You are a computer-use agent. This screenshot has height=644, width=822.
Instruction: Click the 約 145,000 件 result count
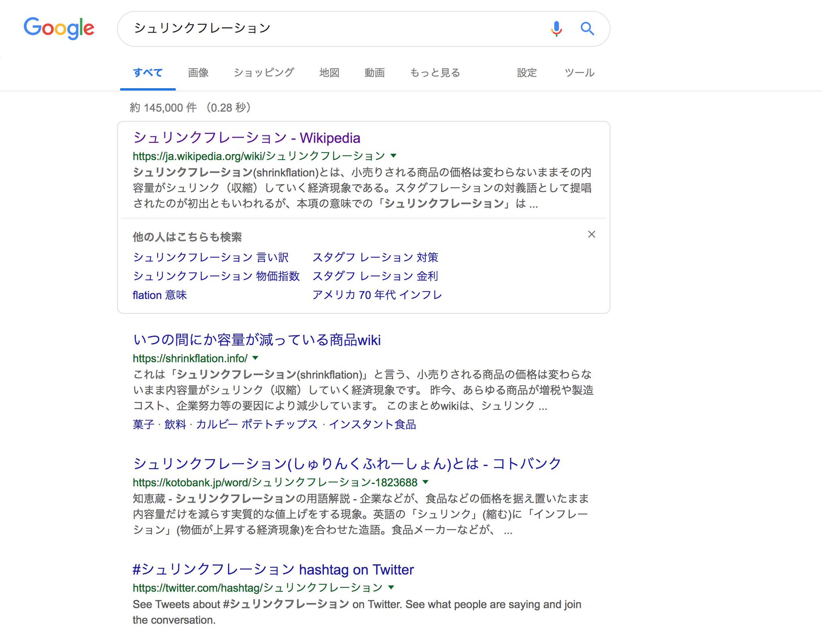163,108
